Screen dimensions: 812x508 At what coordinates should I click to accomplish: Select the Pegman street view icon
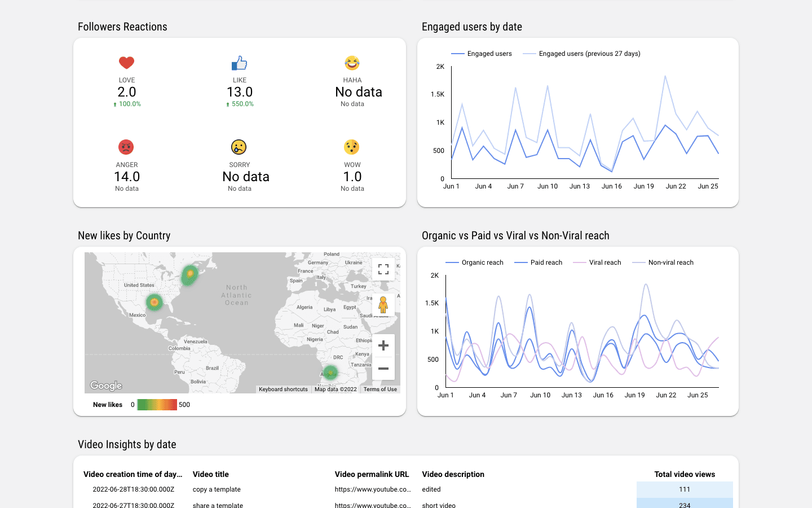383,305
